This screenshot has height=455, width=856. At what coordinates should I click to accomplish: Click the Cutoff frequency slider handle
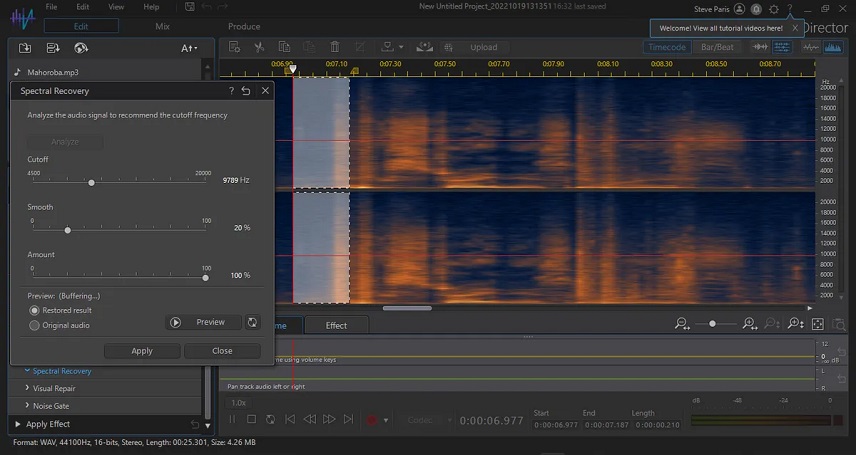[91, 182]
